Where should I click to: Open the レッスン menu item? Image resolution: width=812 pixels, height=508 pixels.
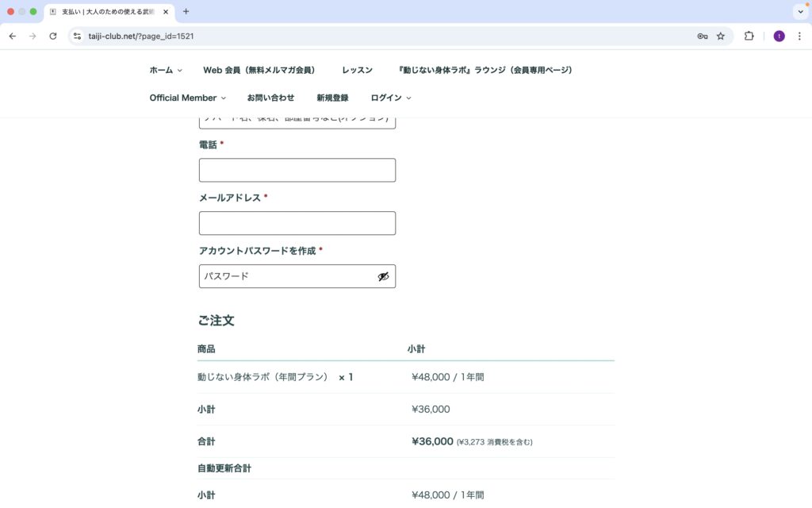tap(357, 70)
